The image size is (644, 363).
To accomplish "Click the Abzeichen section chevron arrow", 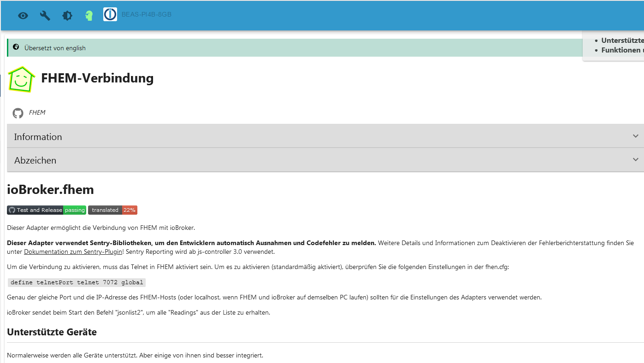I will tap(636, 159).
